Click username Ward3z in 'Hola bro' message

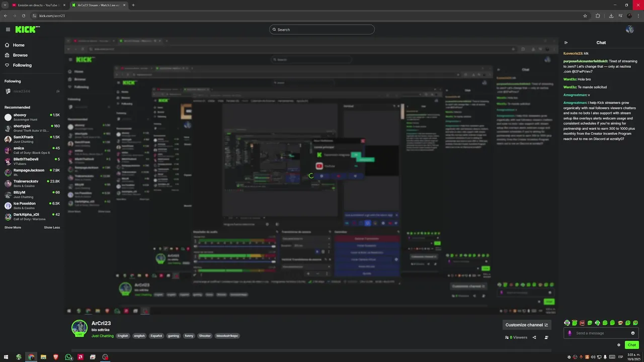[570, 79]
